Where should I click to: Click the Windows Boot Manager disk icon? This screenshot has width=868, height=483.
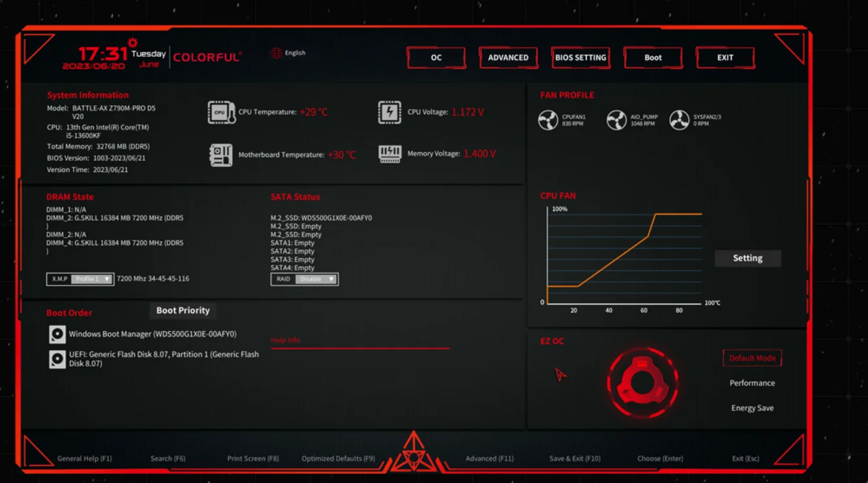(x=57, y=334)
